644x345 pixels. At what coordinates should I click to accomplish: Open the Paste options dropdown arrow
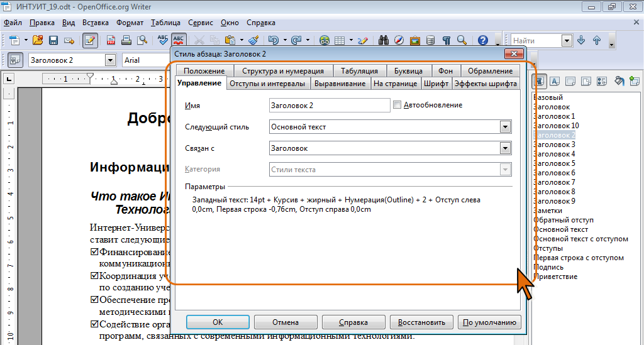(241, 40)
